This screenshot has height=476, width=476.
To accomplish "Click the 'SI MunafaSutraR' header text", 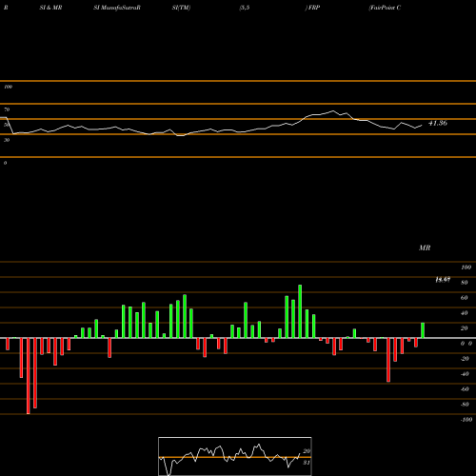I will [x=117, y=8].
